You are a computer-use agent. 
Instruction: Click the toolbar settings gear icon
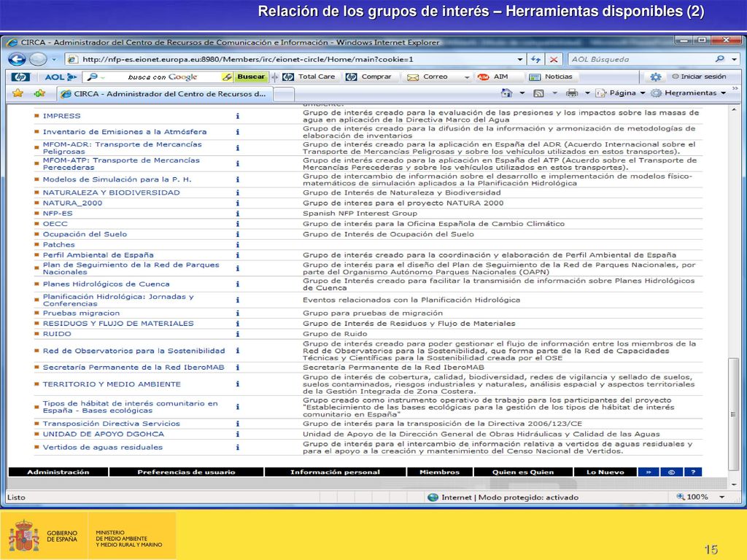tap(656, 77)
